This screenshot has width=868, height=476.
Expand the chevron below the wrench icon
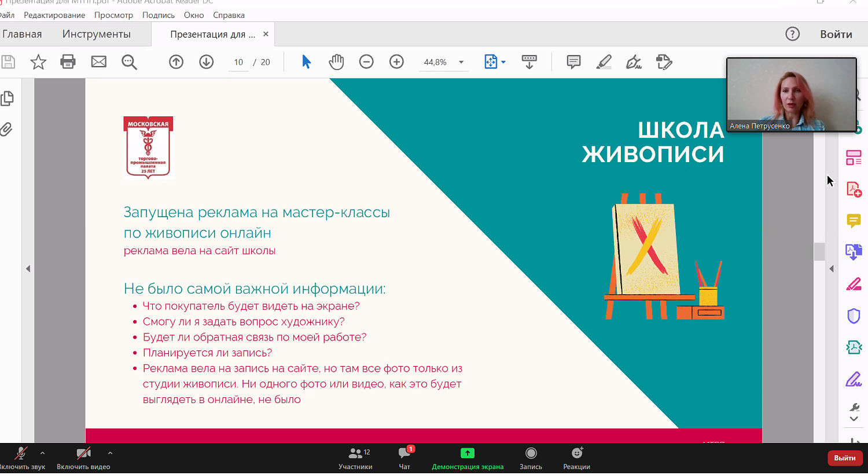854,419
